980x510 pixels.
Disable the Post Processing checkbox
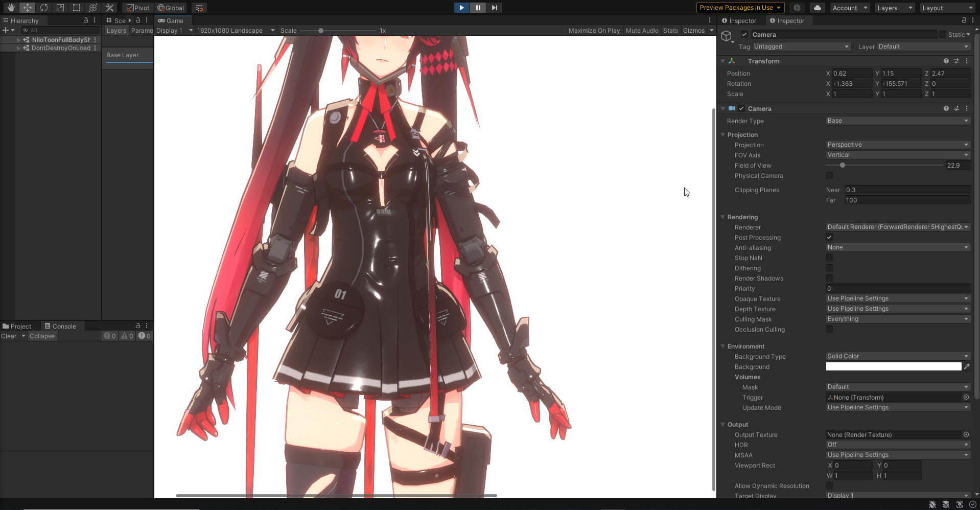point(829,237)
